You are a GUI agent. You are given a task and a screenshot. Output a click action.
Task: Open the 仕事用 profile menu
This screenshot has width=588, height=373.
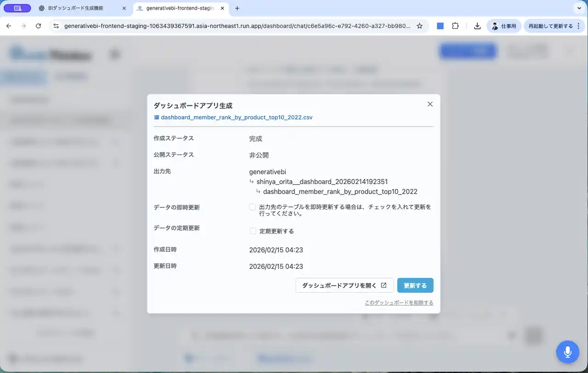click(x=503, y=26)
